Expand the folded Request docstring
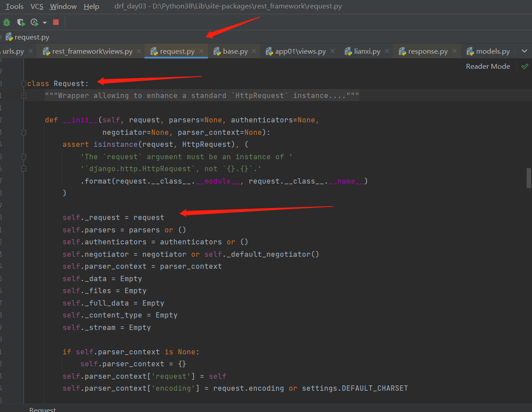532x412 pixels. (23, 95)
